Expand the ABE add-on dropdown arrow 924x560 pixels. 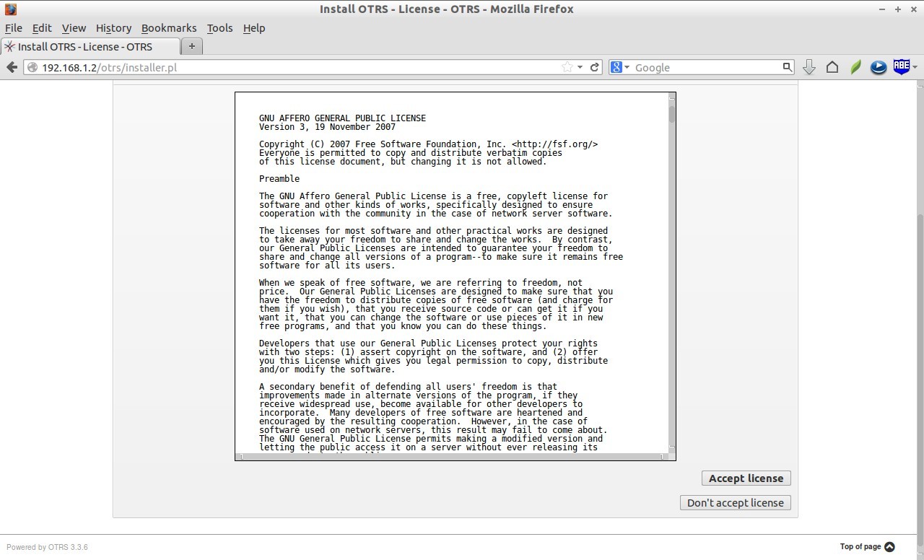pos(915,68)
